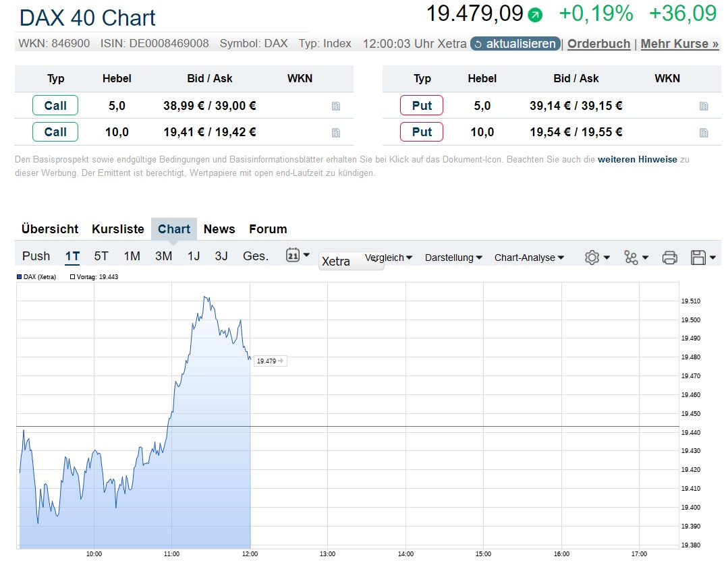Switch to the News tab
Viewport: 728px width, 571px height.
(219, 229)
